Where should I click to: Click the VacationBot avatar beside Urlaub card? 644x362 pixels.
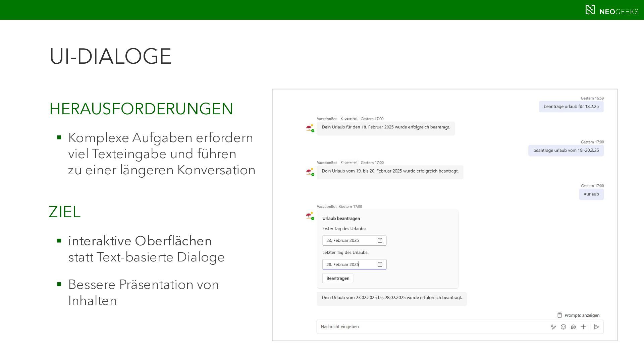point(310,216)
